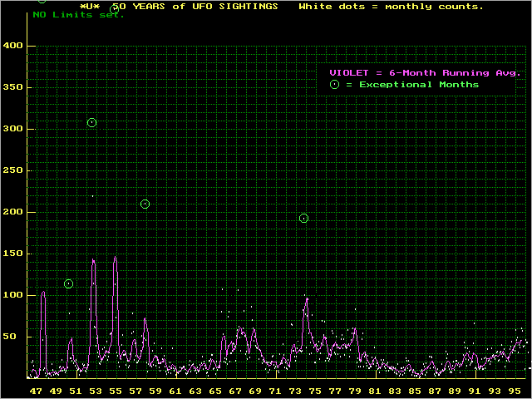Select the circled exceptional month above 1974
532x399 pixels.
pos(303,218)
